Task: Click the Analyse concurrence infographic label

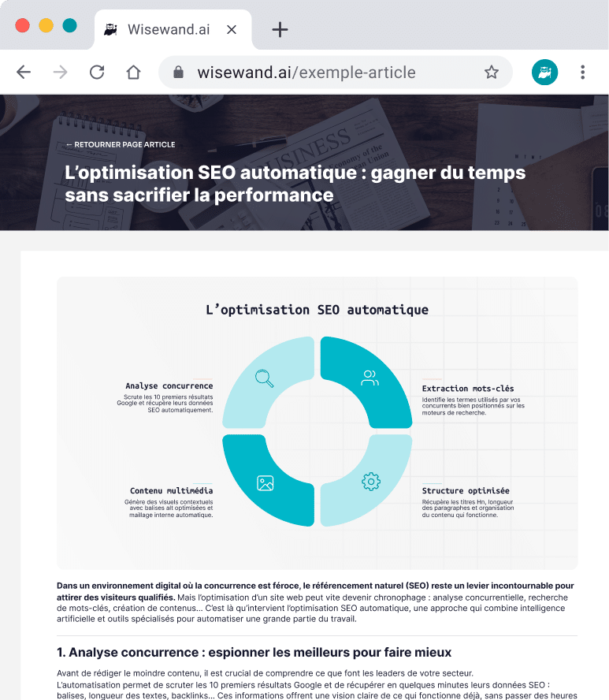Action: tap(169, 386)
